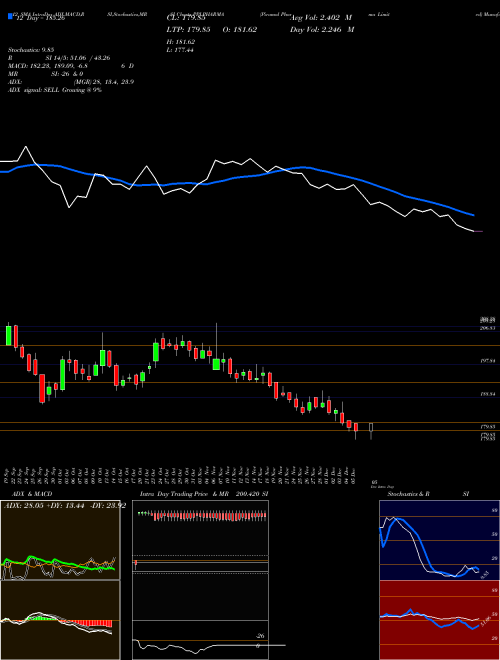The width and height of the screenshot is (500, 660).
Task: Click the intraday red candles row
Action: 210,516
